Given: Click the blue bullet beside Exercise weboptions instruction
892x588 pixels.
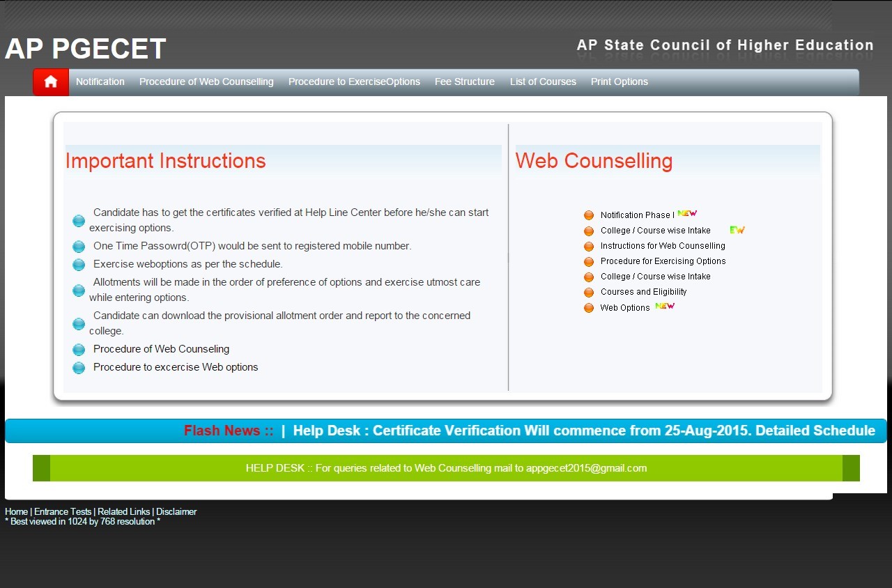Looking at the screenshot, I should click(79, 265).
